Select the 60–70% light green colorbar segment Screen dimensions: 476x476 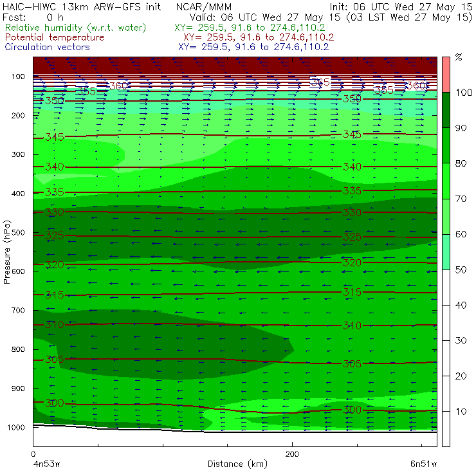tap(446, 216)
